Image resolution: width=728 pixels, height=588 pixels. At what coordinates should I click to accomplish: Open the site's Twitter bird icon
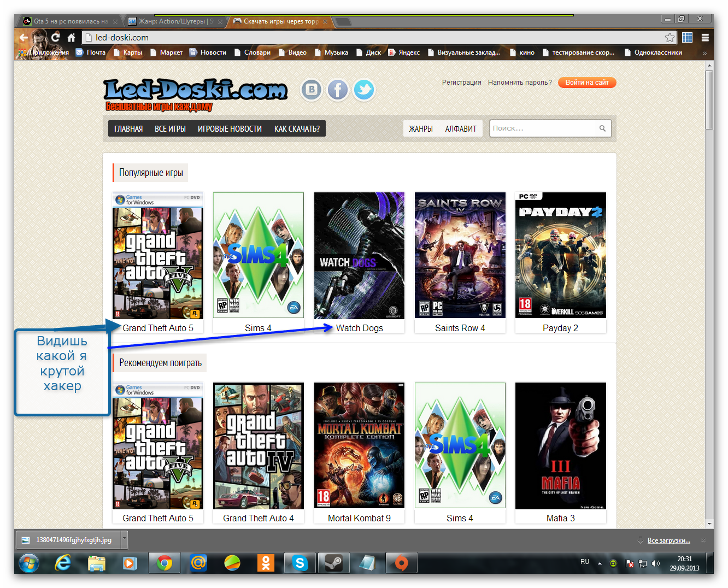coord(364,90)
